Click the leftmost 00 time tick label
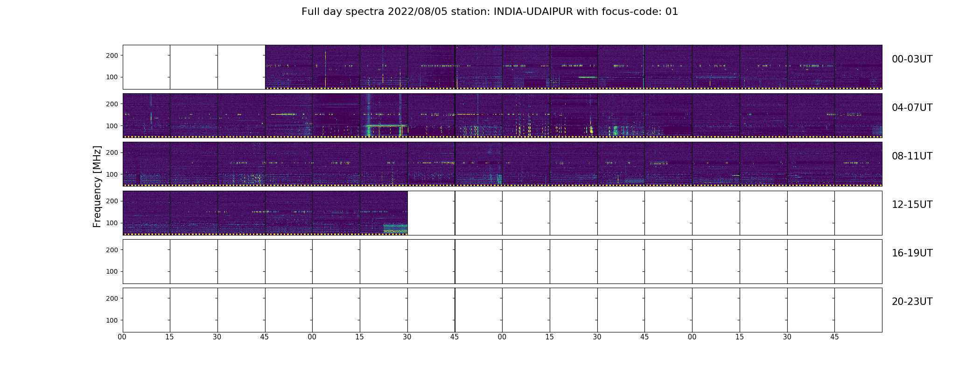The height and width of the screenshot is (373, 980). click(122, 337)
